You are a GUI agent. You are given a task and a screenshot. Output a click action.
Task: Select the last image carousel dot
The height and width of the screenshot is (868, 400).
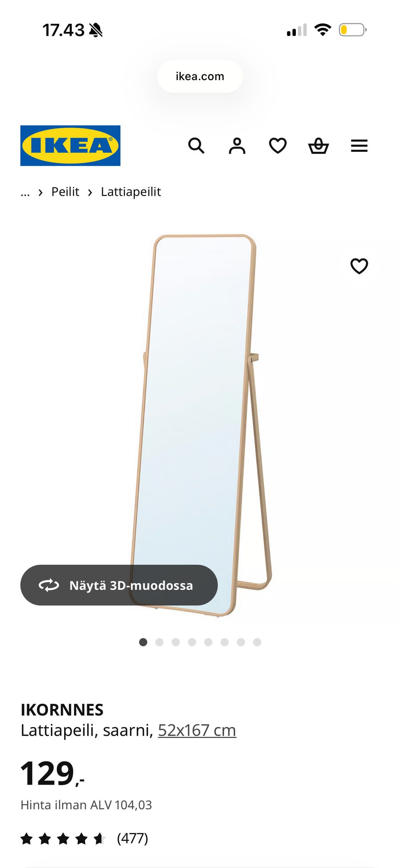click(257, 642)
